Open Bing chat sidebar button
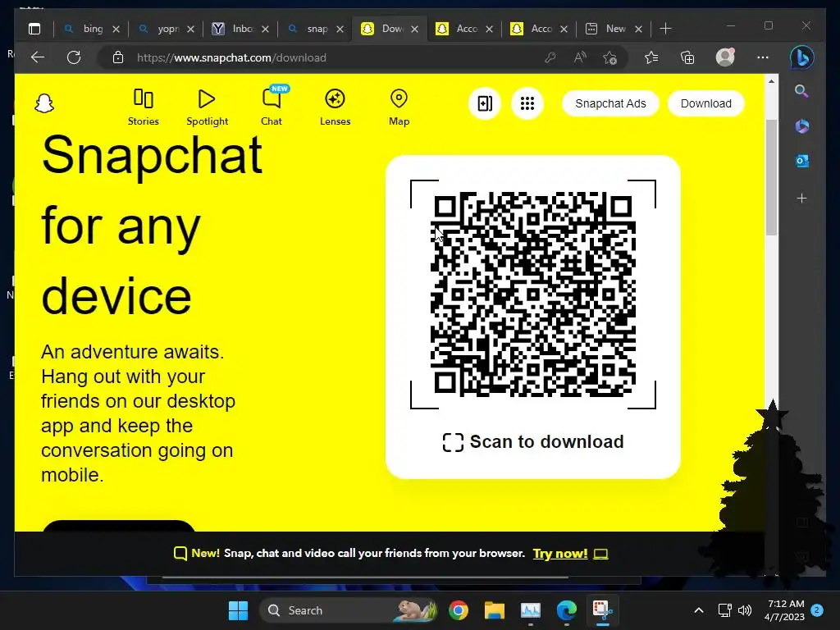Image resolution: width=840 pixels, height=630 pixels. click(x=802, y=57)
